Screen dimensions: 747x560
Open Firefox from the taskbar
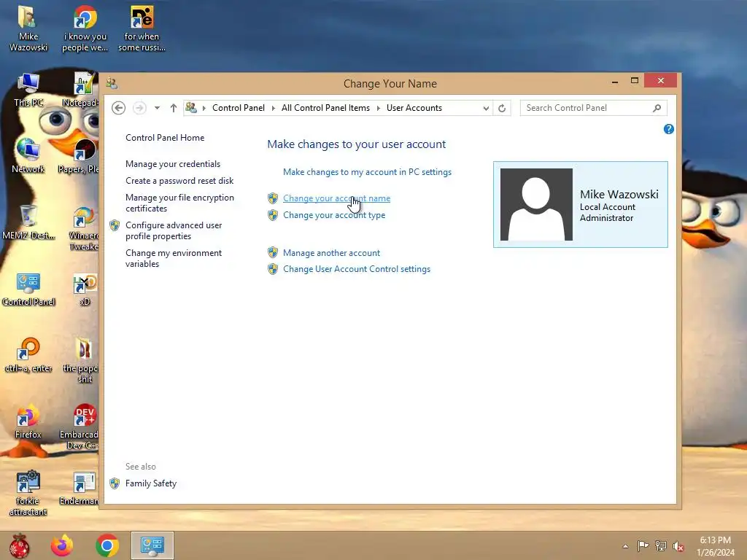point(62,545)
